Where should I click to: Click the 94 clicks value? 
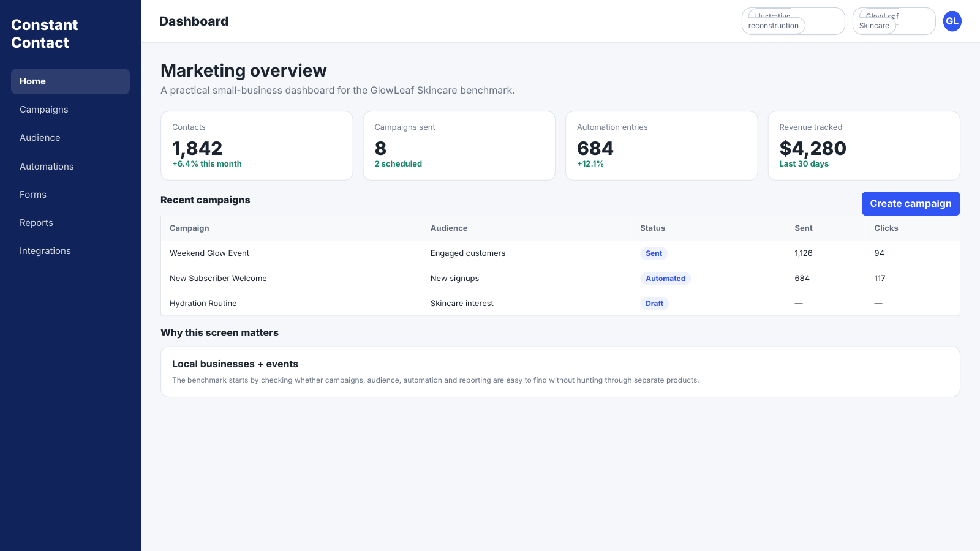coord(879,253)
